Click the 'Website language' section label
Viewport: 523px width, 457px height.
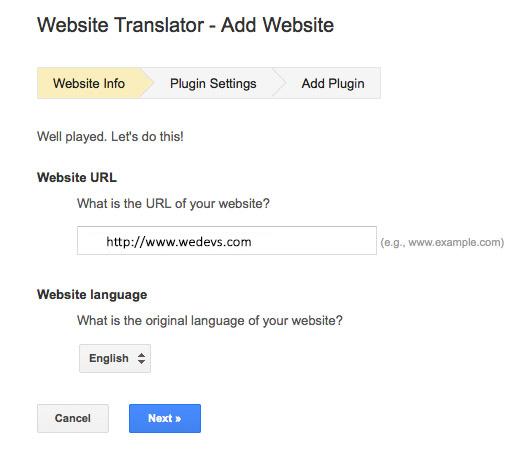coord(92,295)
